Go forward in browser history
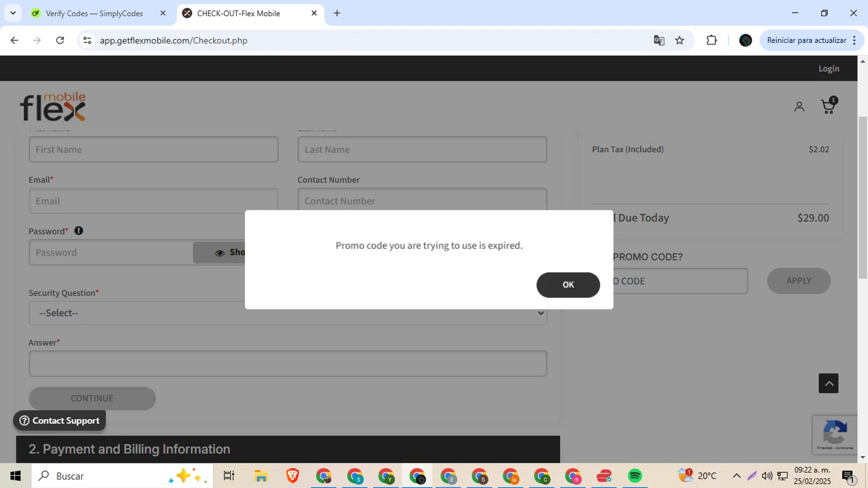868x488 pixels. pyautogui.click(x=37, y=41)
